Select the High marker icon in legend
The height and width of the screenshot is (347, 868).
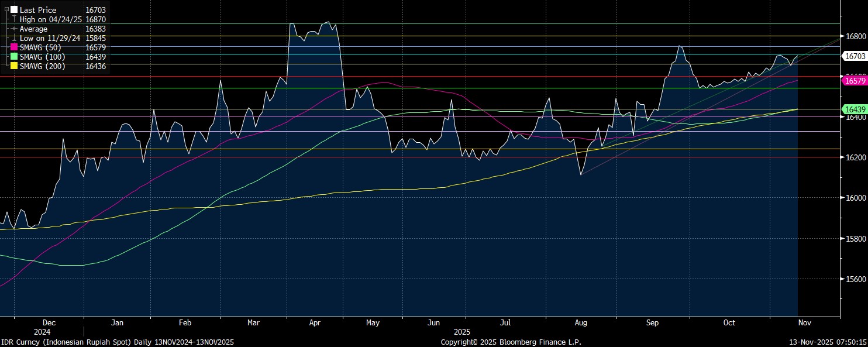14,19
